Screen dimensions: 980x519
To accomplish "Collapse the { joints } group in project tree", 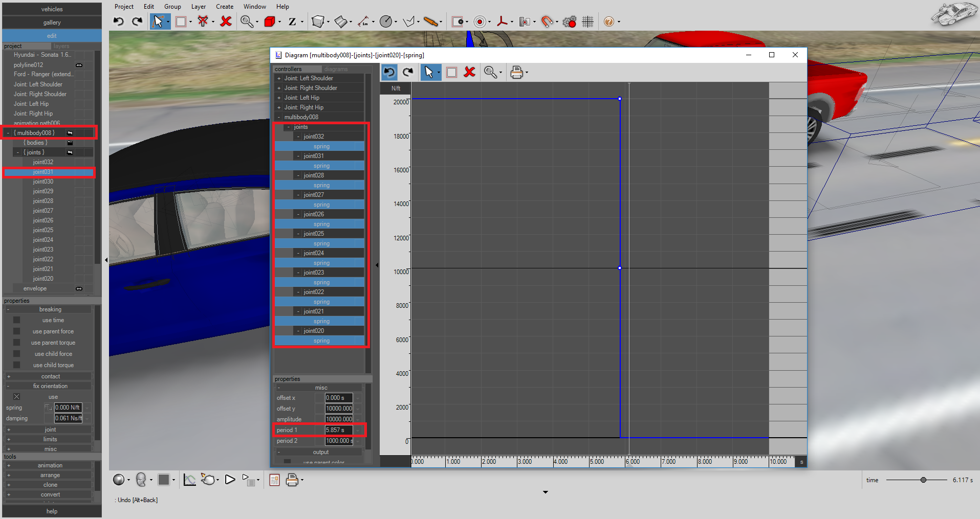I will pyautogui.click(x=18, y=152).
